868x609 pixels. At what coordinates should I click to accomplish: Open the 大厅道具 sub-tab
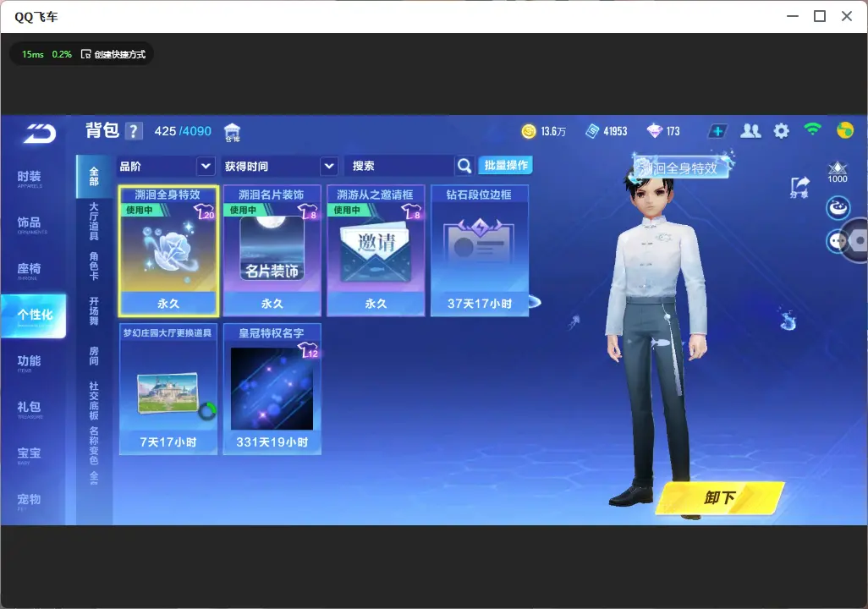pos(94,221)
